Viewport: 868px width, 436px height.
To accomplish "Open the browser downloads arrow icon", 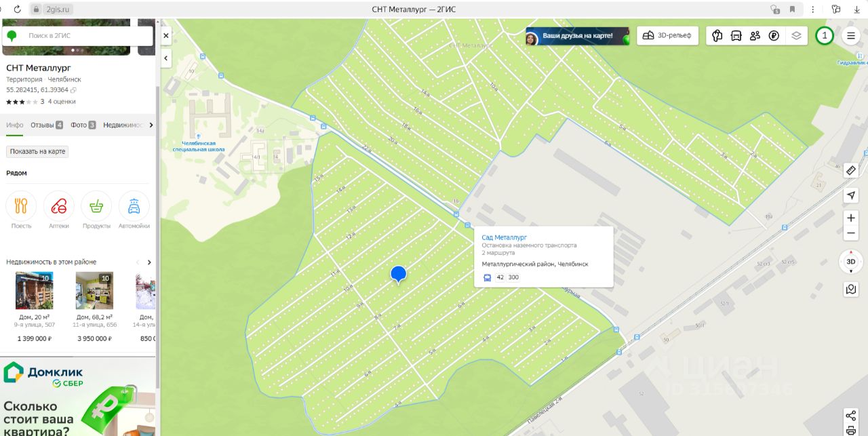I will [857, 9].
